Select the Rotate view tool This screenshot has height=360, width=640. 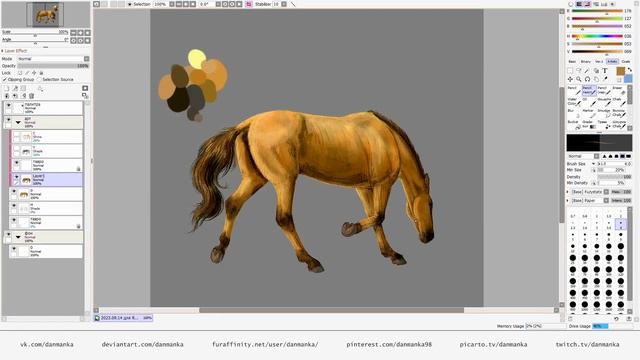pyautogui.click(x=587, y=79)
